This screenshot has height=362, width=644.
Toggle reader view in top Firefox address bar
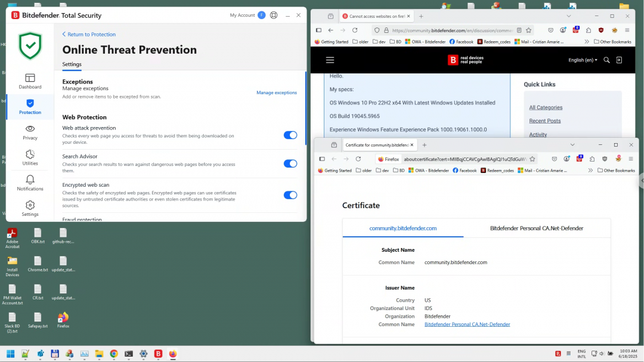[x=519, y=30]
